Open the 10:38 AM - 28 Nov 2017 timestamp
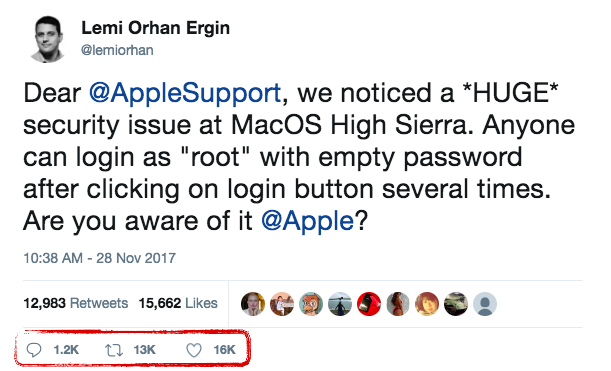Screen dimensions: 611x371 point(99,258)
